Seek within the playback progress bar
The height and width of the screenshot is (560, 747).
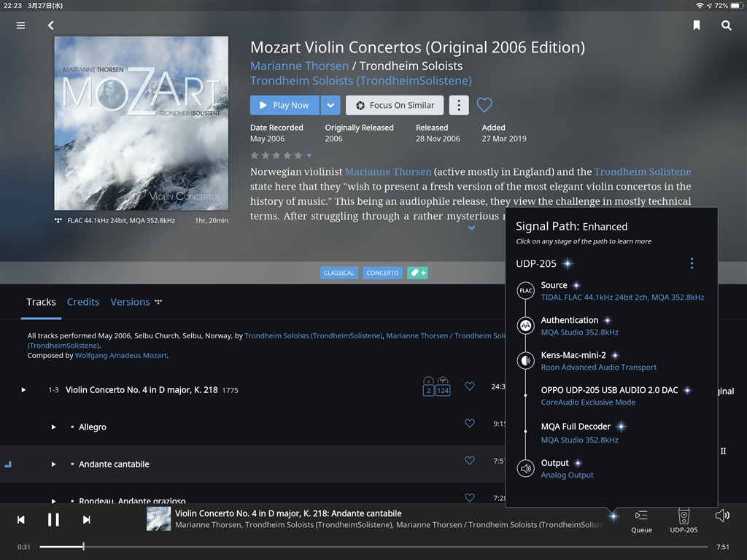coord(374,547)
